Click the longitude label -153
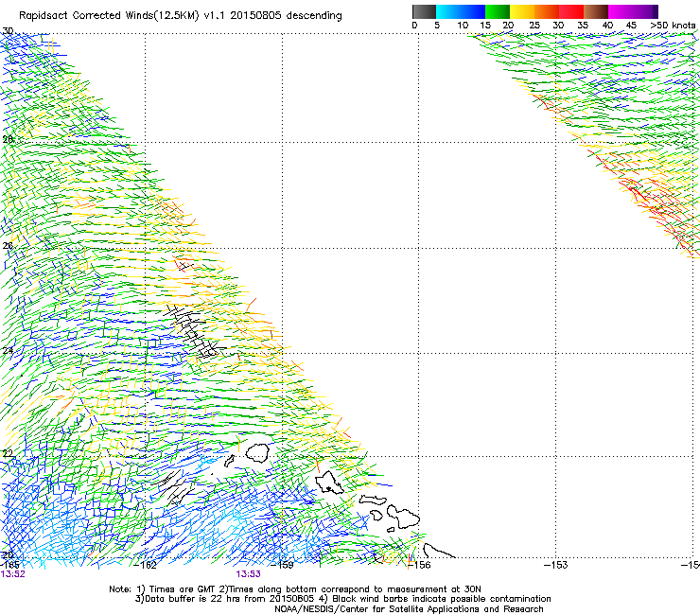The width and height of the screenshot is (700, 615). click(556, 565)
